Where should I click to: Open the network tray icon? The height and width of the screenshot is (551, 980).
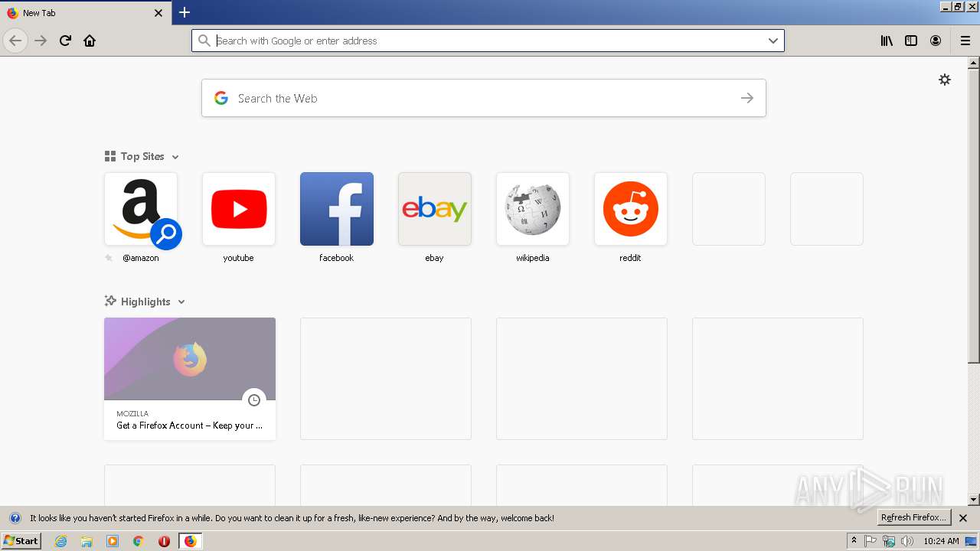(889, 541)
